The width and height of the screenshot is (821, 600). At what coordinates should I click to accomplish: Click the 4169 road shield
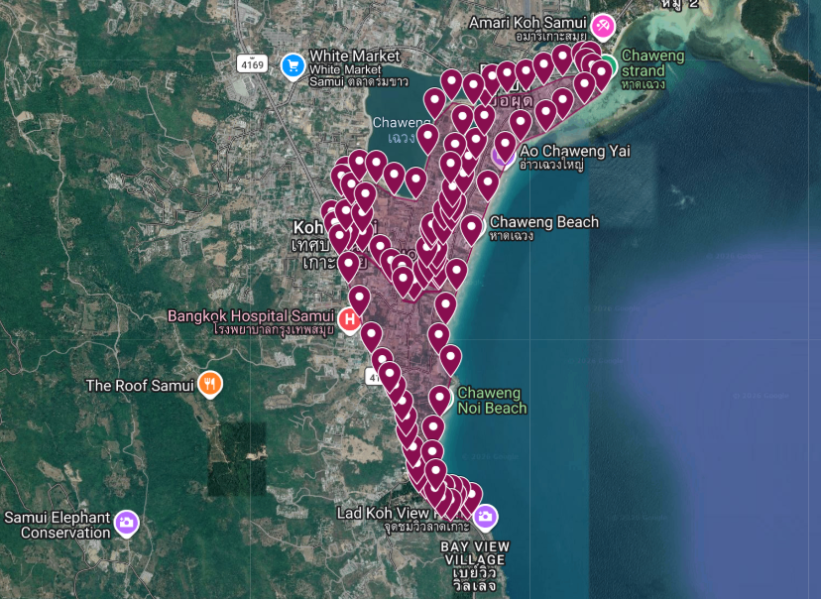[252, 65]
